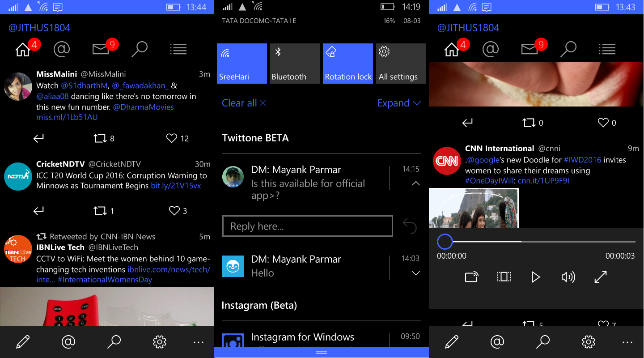The image size is (644, 358).
Task: Expand Mayank Parmar Hello notification
Action: 415,273
